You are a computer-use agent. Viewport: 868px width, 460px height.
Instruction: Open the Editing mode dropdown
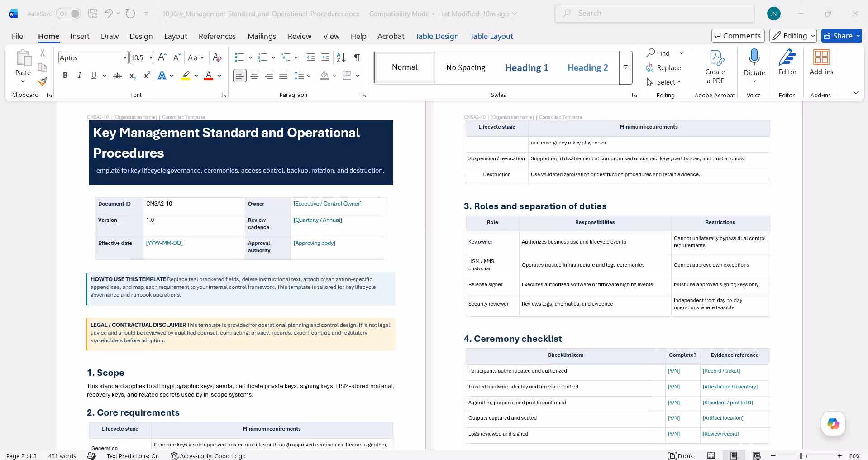(x=793, y=36)
